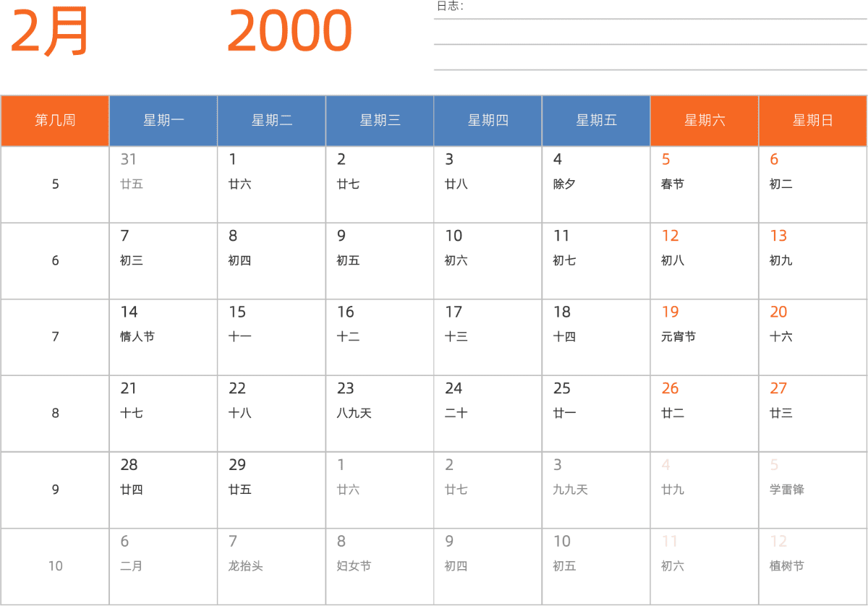
Task: Click the grayed-out date 31
Action: 129,160
